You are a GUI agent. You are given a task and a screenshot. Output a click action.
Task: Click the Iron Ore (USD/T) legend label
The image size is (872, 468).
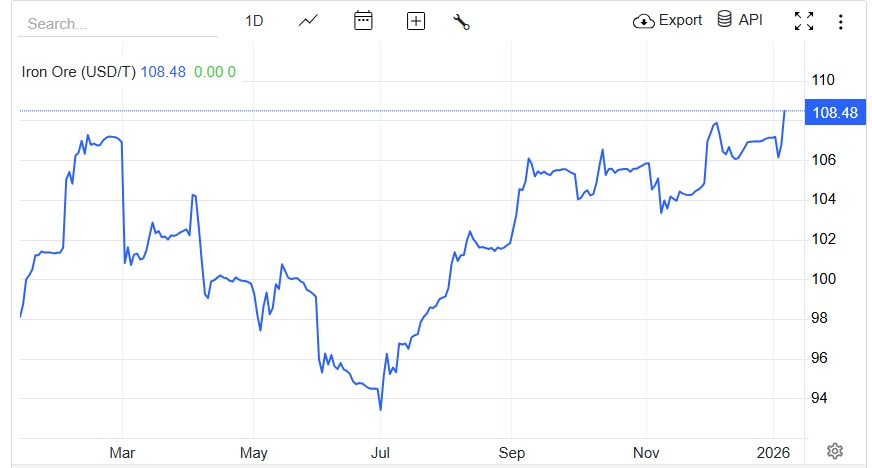(79, 72)
